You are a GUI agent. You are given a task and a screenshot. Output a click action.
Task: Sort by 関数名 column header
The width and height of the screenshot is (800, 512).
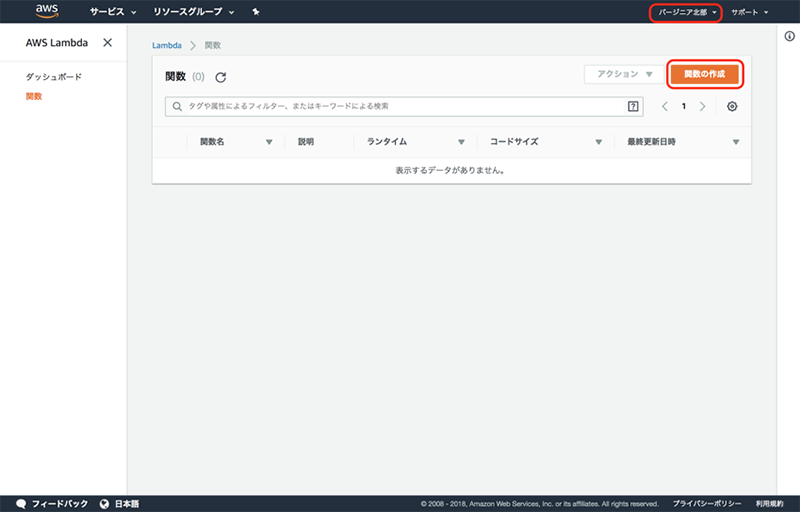coord(213,142)
